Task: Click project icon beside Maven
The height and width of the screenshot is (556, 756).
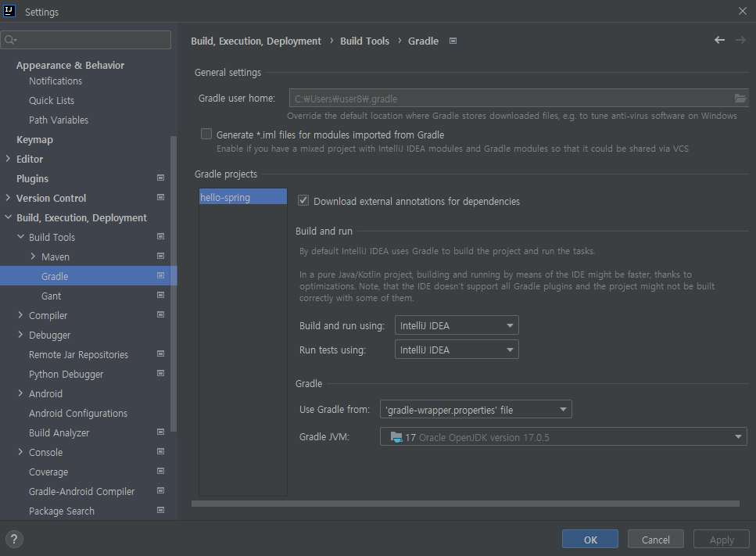Action: (x=161, y=256)
